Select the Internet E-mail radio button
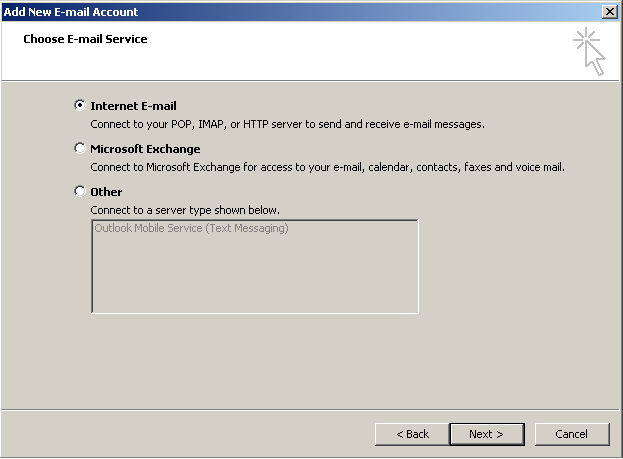623x459 pixels. tap(80, 105)
